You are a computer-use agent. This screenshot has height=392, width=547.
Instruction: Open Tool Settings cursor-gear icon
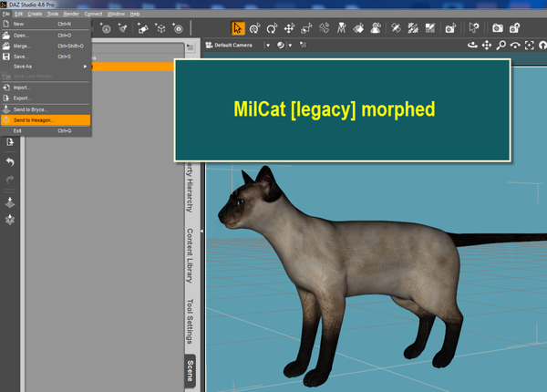tap(474, 28)
